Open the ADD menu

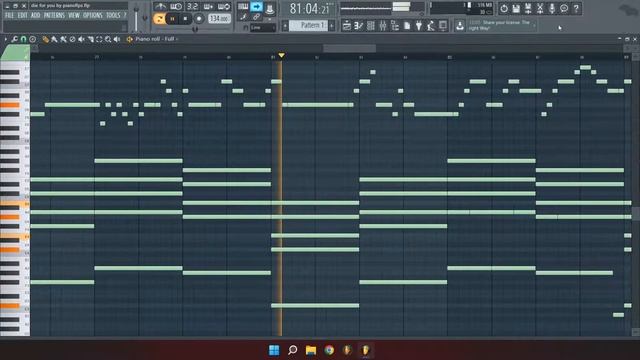(x=36, y=16)
